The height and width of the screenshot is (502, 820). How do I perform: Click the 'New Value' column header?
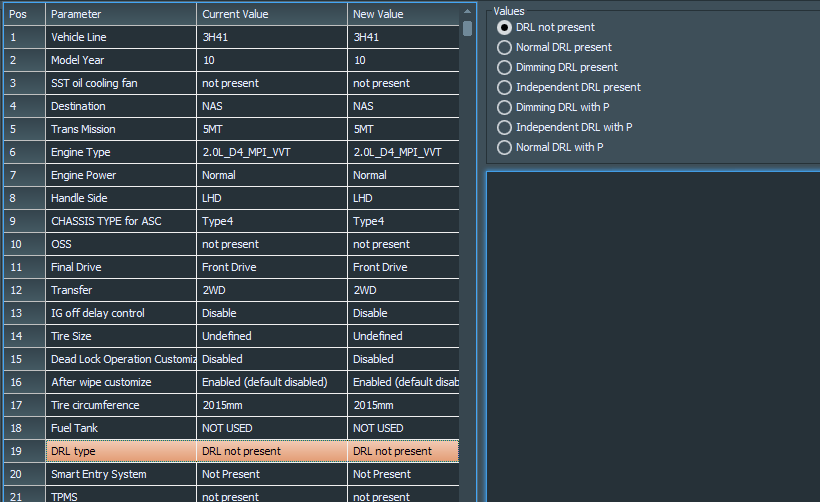pyautogui.click(x=403, y=14)
